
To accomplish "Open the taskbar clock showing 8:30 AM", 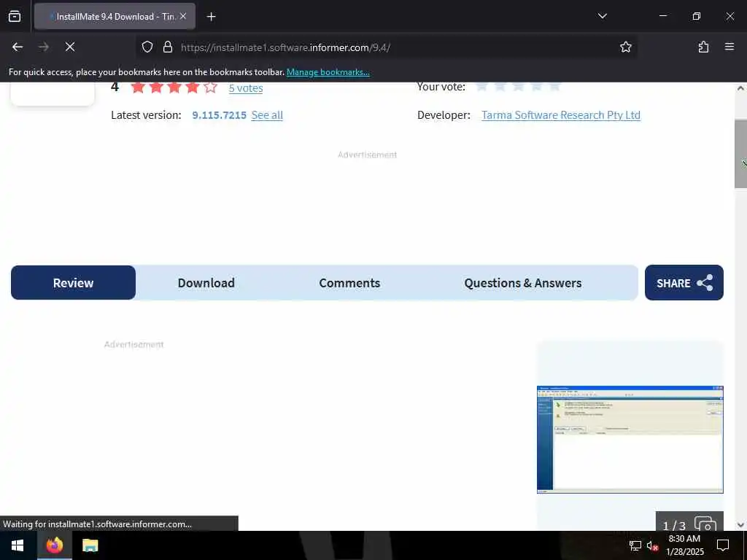I will tap(684, 545).
